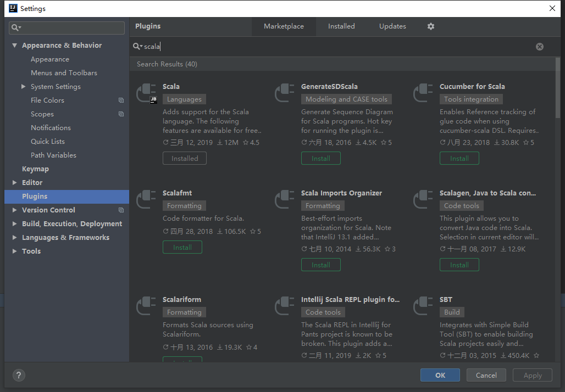
Task: Select the Keymap settings item
Action: tap(35, 169)
